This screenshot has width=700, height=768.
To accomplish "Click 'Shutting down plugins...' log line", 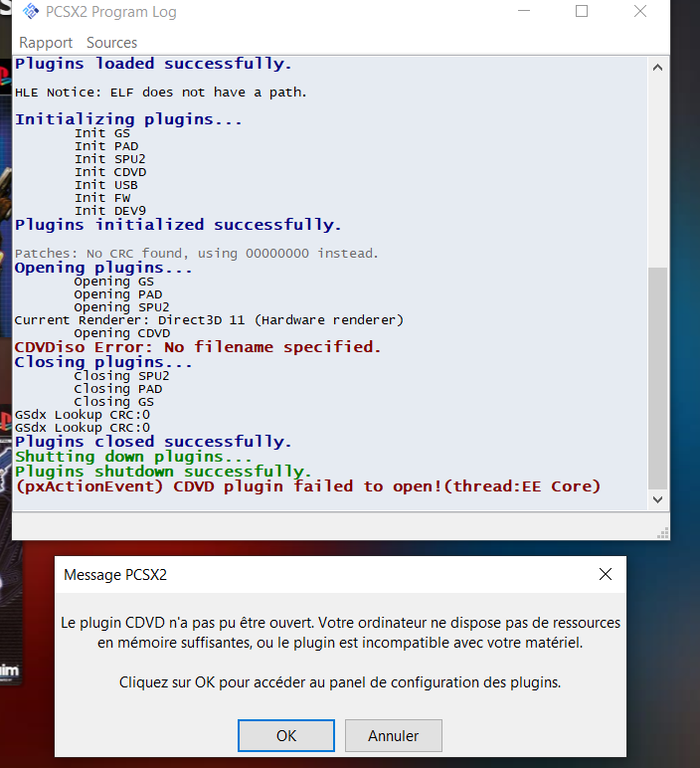I will coord(133,457).
